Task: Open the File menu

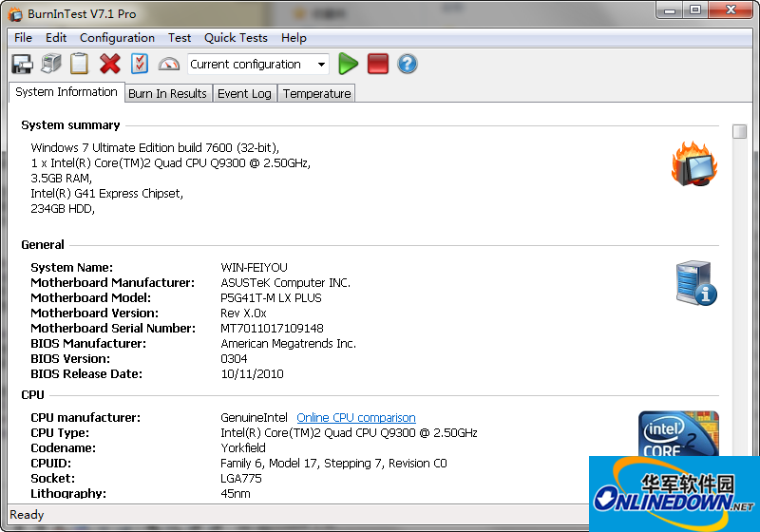Action: click(23, 38)
